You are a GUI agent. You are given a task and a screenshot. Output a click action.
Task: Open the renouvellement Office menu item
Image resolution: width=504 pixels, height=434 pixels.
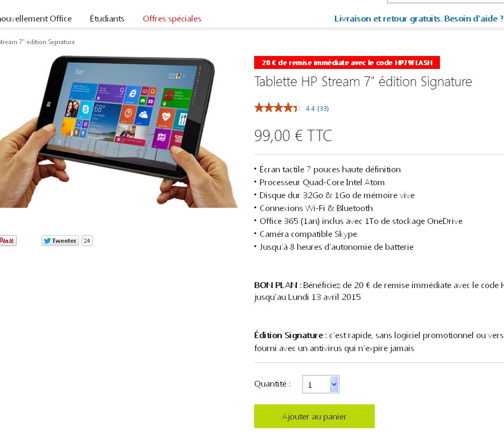click(36, 19)
